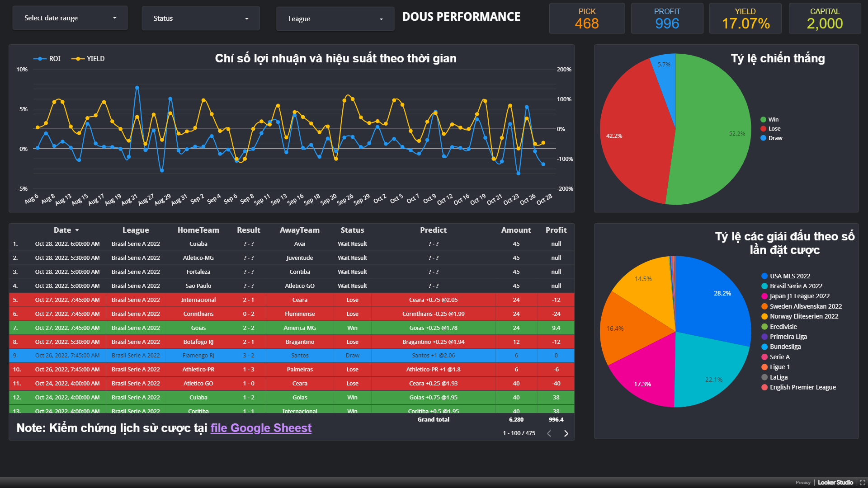
Task: Open the League filter dropdown
Action: tap(335, 19)
